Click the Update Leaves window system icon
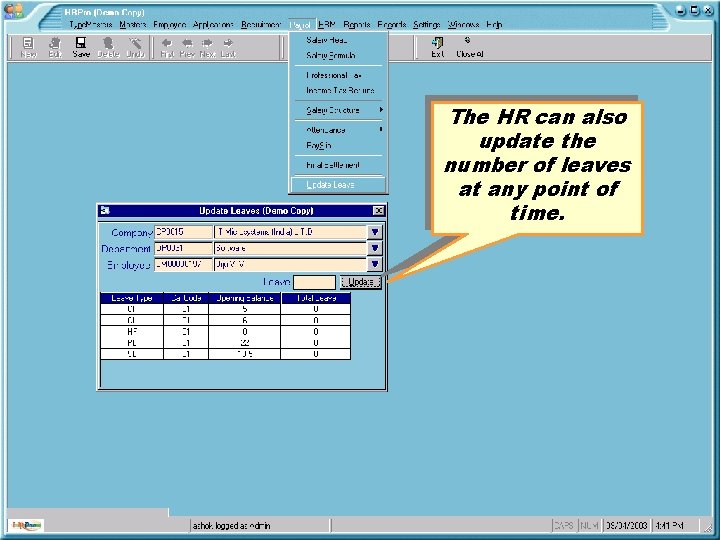 [x=105, y=210]
